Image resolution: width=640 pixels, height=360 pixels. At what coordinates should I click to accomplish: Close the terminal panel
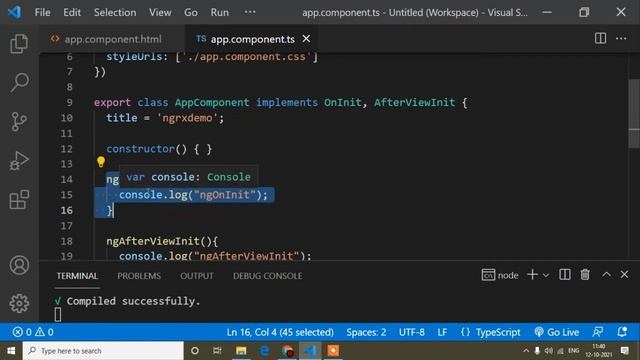point(624,274)
